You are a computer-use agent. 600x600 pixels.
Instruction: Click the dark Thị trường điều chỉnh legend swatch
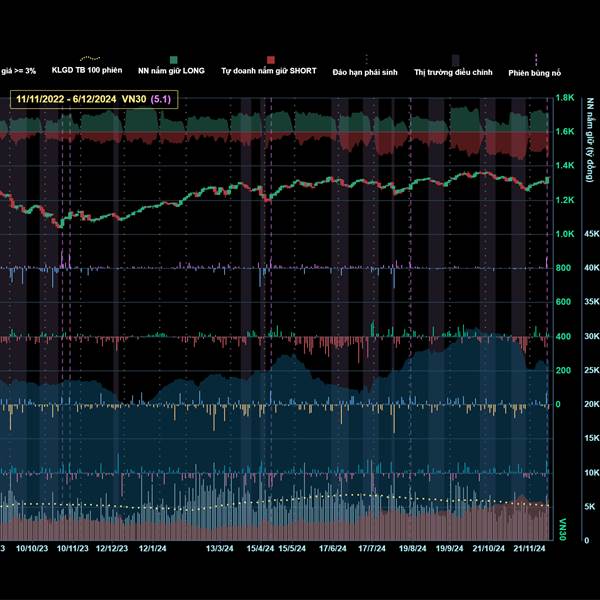tap(456, 60)
